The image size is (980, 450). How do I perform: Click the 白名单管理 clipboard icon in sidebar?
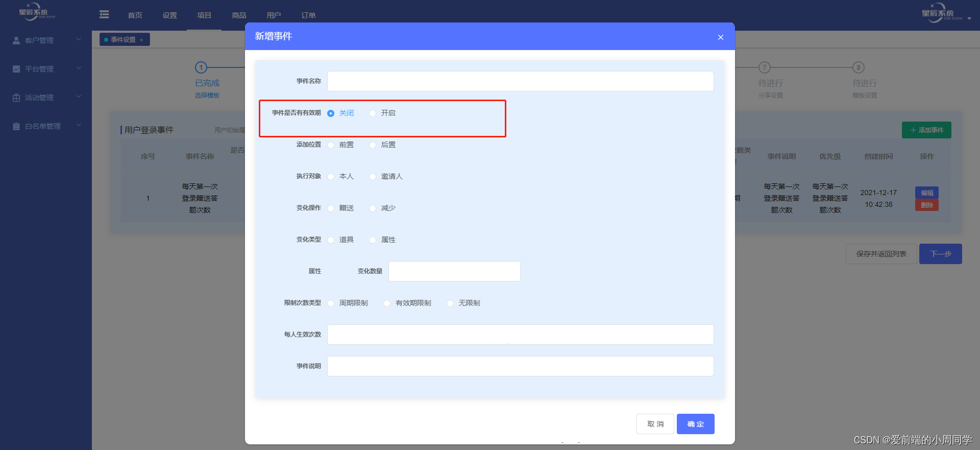click(x=16, y=126)
